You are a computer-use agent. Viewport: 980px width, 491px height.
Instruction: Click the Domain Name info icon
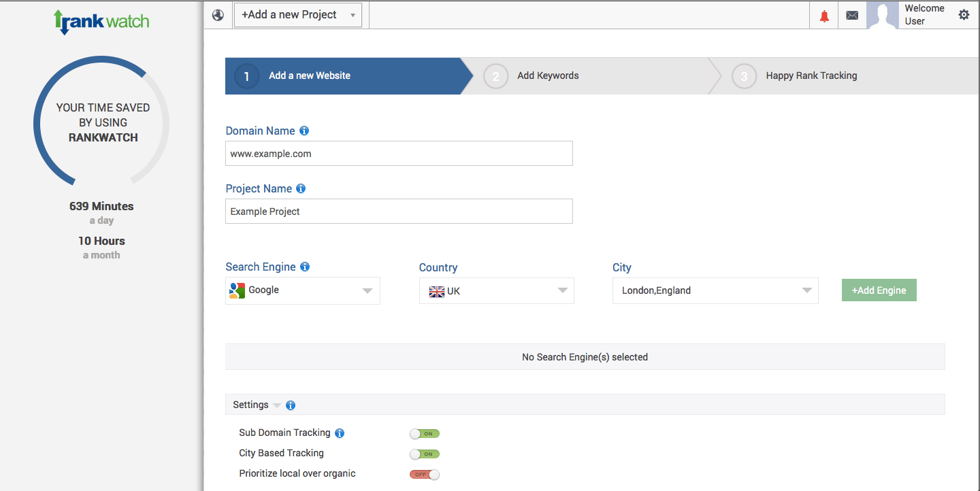tap(304, 131)
